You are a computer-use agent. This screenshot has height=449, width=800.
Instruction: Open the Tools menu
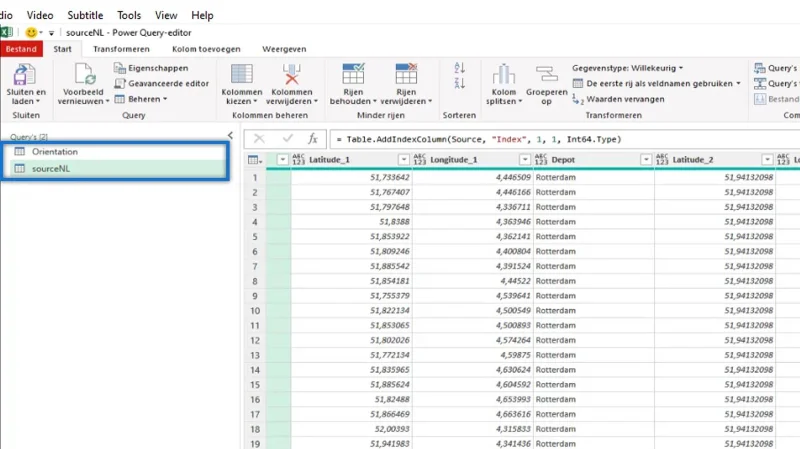click(129, 15)
